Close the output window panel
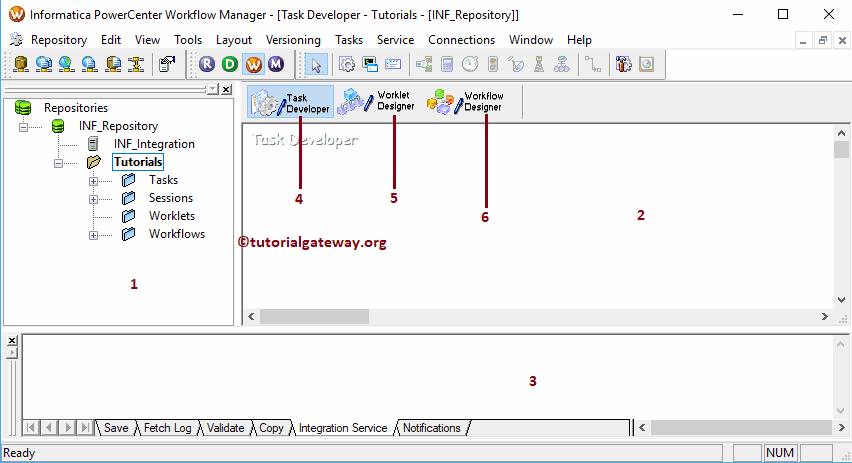The image size is (852, 463). coord(12,341)
